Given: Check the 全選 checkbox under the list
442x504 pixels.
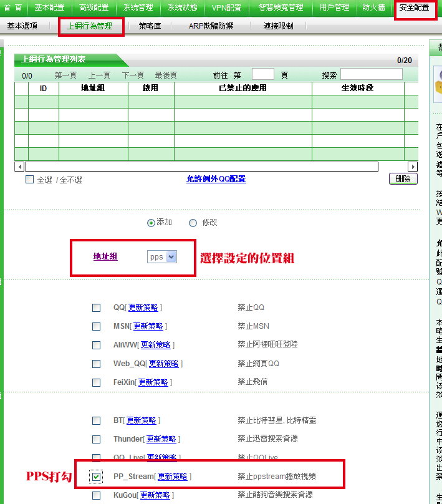Looking at the screenshot, I should 29,180.
